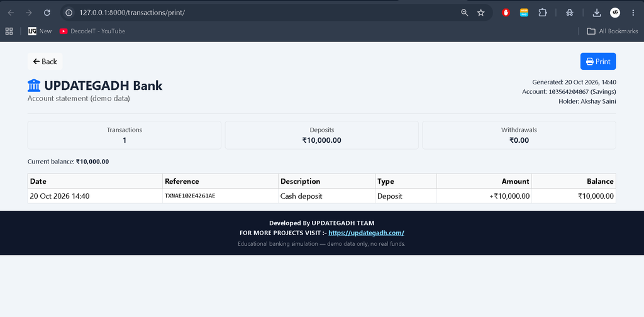This screenshot has height=317, width=644.
Task: Click the reference TXNAE102E4261AE cell
Action: coord(220,196)
